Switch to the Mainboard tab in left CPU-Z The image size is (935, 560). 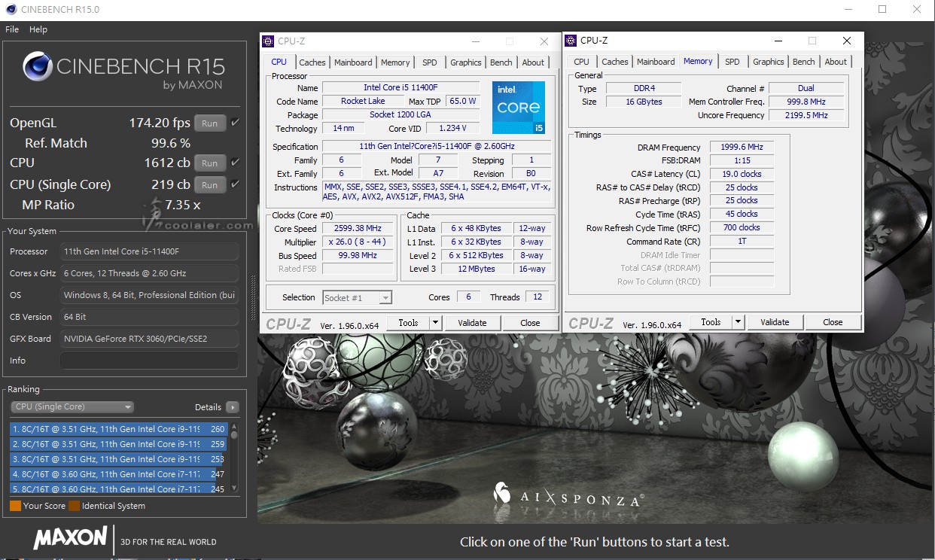(x=353, y=62)
